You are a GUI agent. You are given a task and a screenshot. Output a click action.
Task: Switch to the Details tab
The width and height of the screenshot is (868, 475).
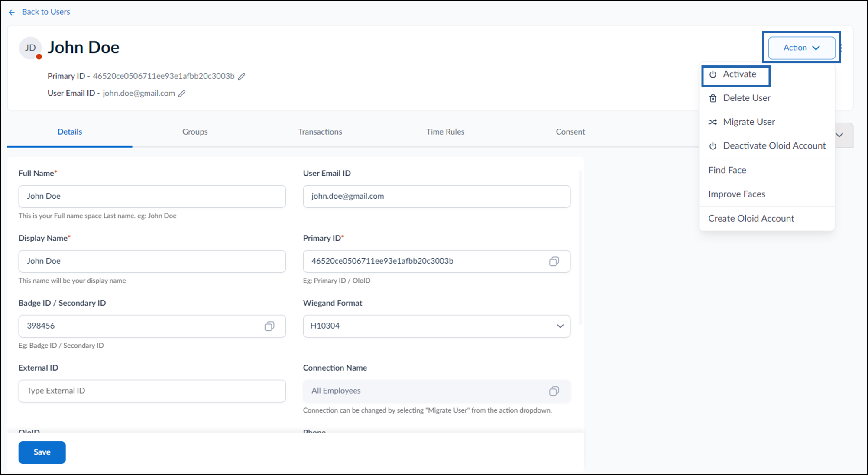coord(70,132)
